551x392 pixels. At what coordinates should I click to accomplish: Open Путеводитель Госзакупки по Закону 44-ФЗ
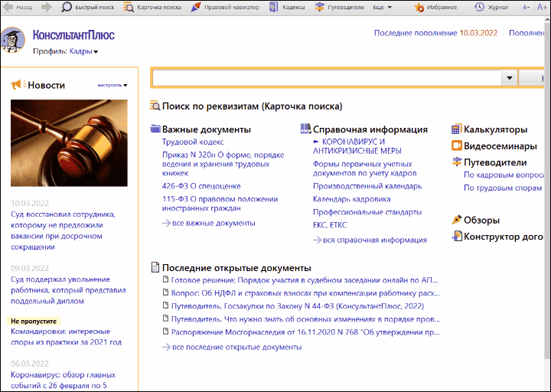(298, 305)
